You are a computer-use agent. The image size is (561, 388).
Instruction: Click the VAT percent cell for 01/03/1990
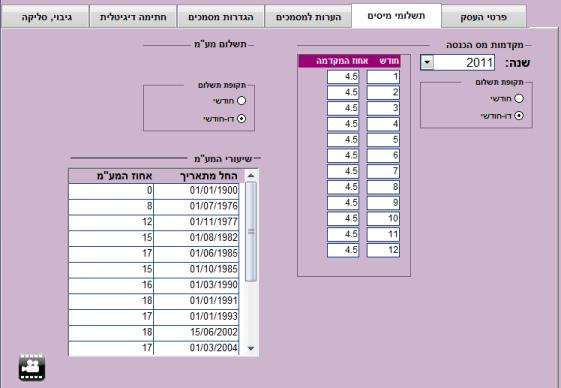click(111, 285)
